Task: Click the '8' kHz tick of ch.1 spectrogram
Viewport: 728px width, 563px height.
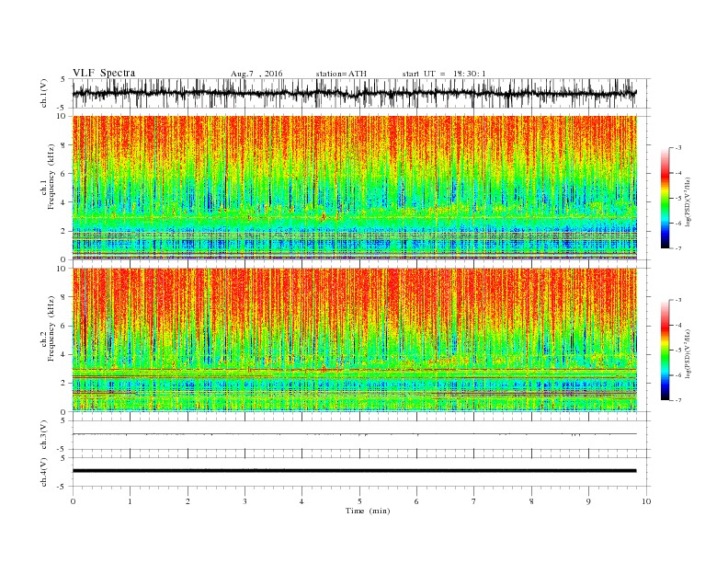Action: (64, 145)
